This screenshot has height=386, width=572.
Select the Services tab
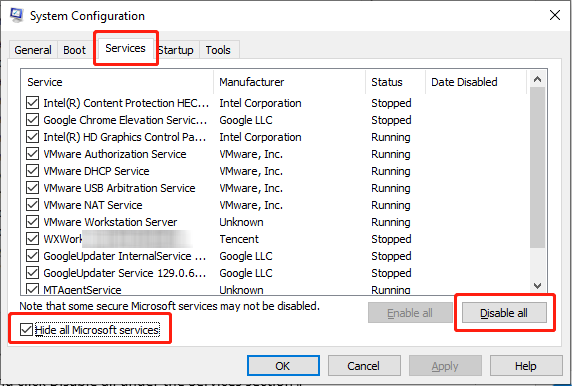[x=125, y=48]
